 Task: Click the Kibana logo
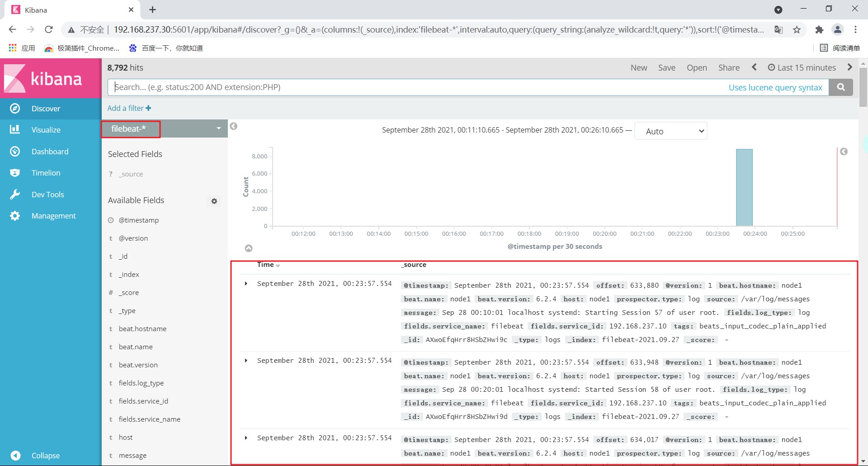(x=51, y=78)
